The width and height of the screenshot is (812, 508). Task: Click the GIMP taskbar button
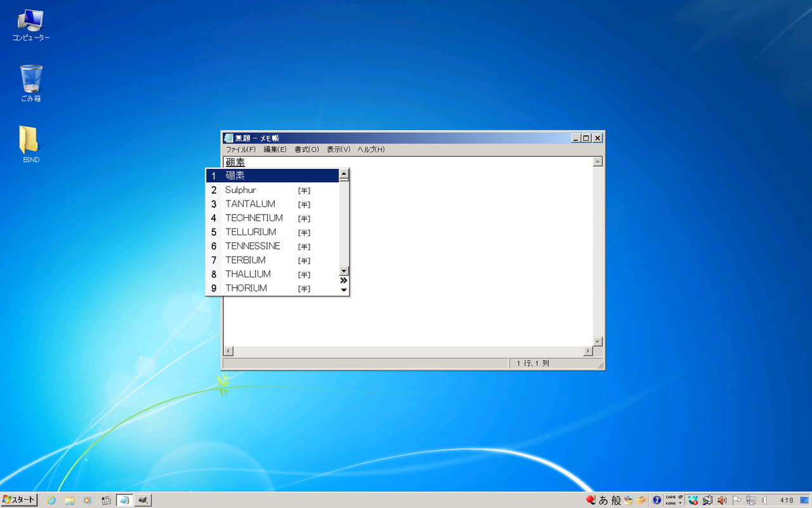[143, 500]
